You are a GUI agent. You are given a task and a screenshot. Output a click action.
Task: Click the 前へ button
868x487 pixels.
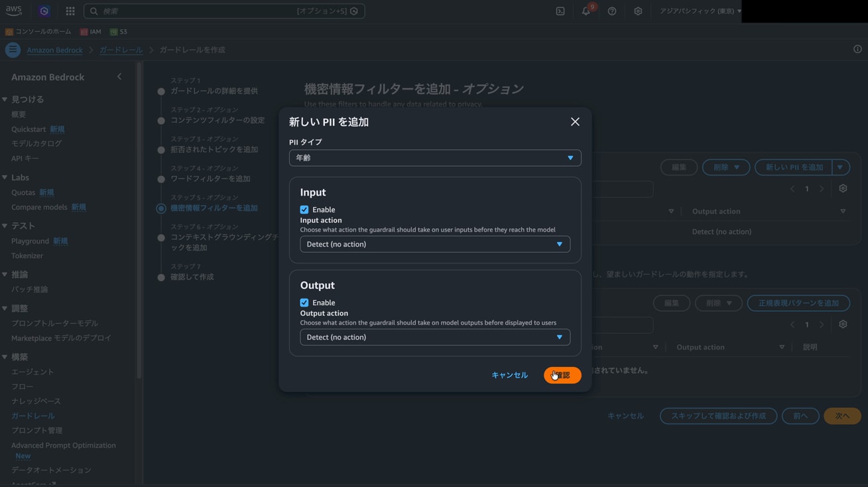tap(800, 416)
